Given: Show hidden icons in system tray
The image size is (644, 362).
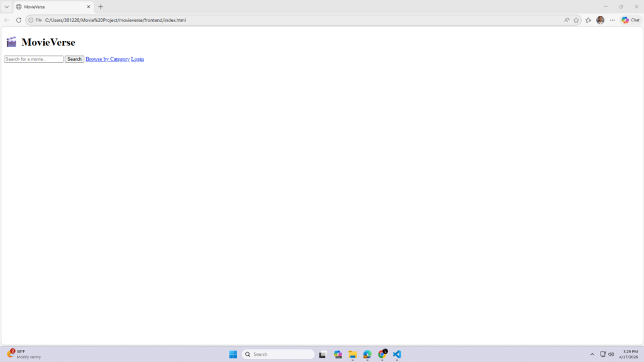Looking at the screenshot, I should 592,354.
